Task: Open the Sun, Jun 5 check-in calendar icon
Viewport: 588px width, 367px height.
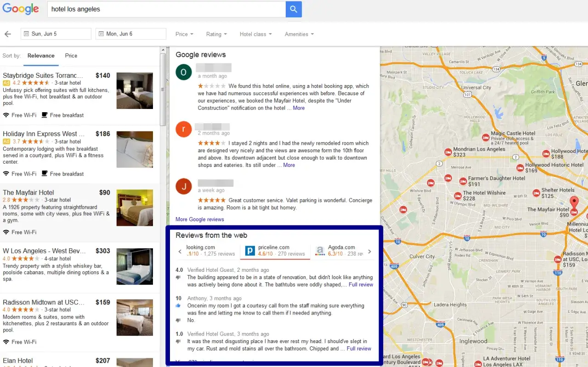Action: click(x=27, y=34)
